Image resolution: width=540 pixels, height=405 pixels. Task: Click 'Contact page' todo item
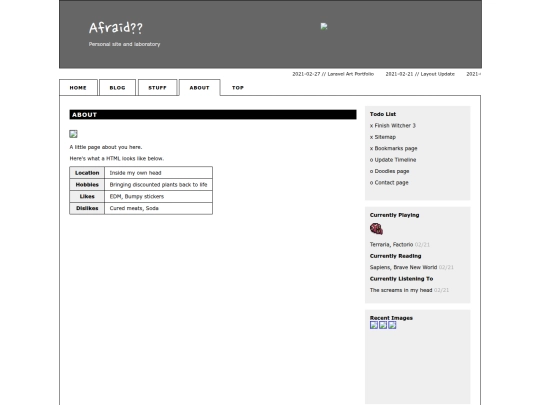389,183
